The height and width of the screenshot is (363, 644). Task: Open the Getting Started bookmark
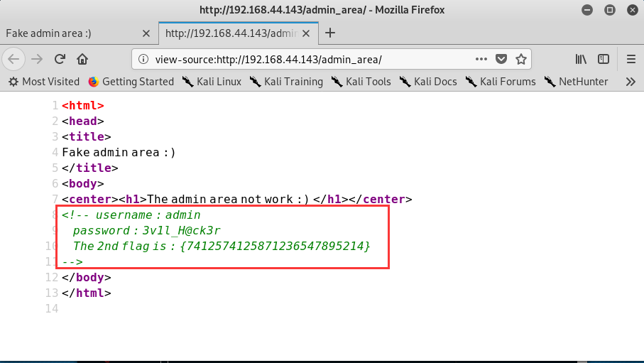point(131,82)
